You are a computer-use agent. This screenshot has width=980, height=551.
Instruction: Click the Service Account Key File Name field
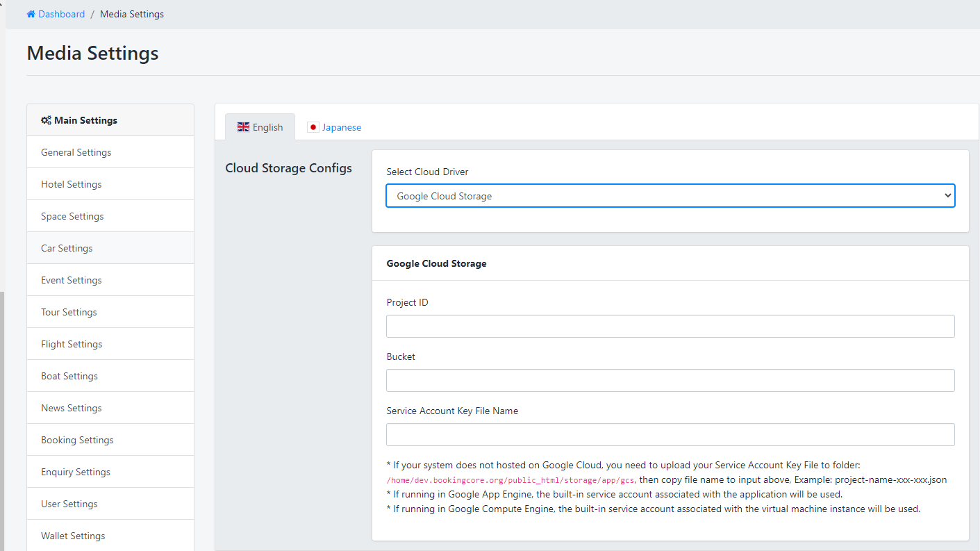pos(670,435)
